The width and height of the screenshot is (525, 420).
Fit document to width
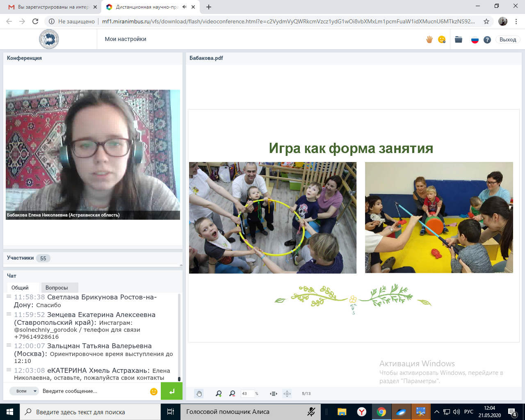(x=274, y=393)
